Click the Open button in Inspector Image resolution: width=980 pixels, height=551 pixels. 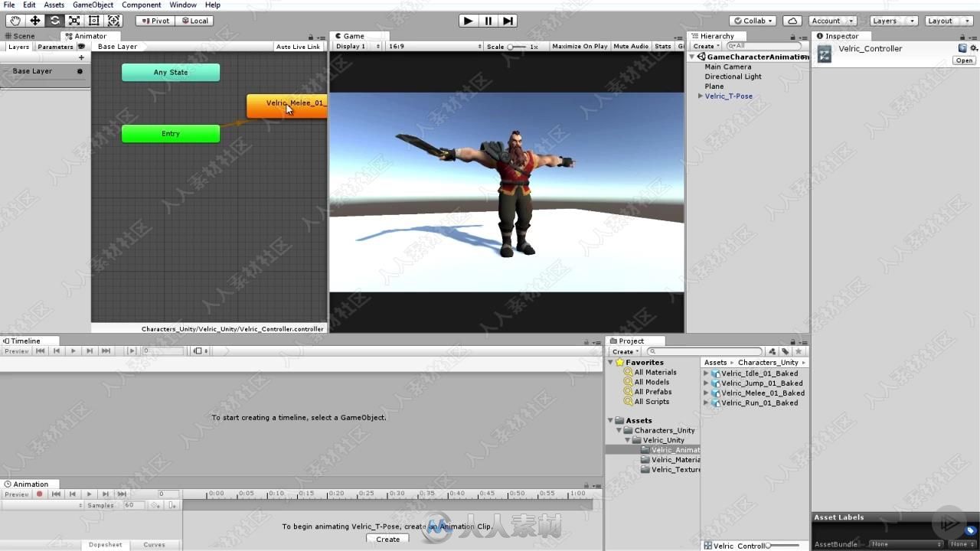point(963,60)
